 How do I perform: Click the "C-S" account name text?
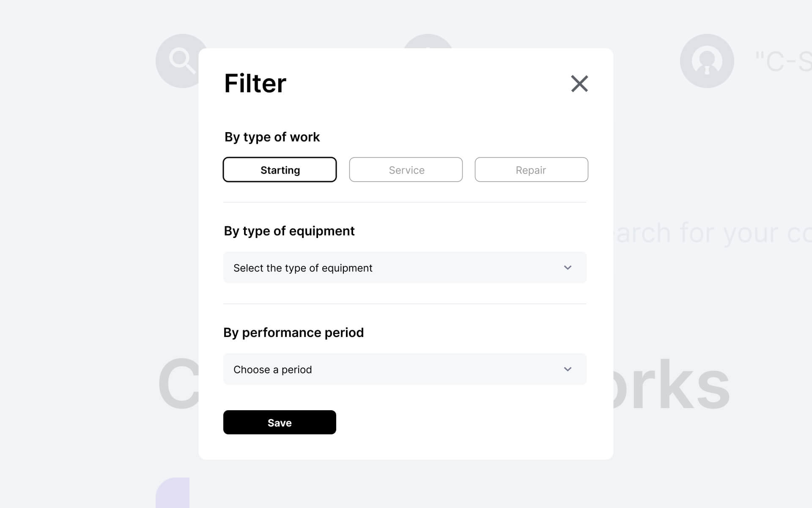coord(783,62)
